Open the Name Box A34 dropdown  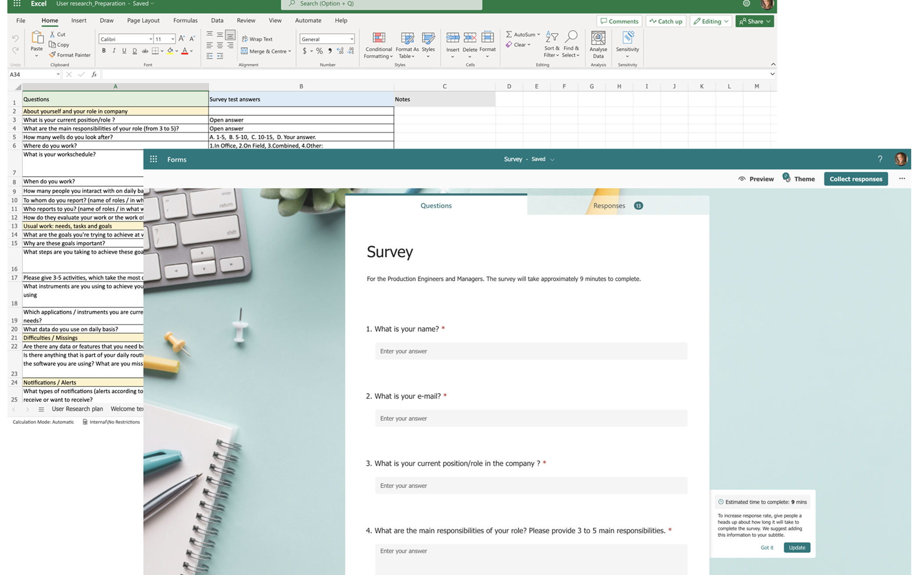(x=58, y=75)
